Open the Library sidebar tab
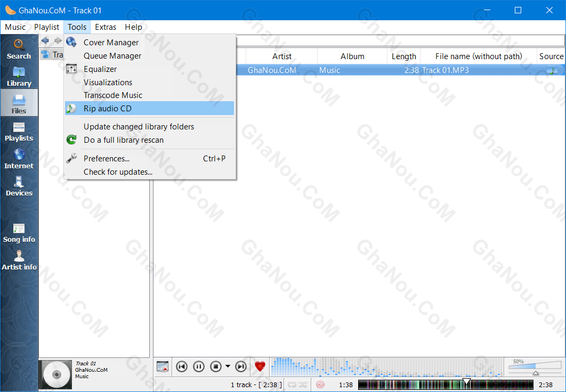The height and width of the screenshot is (392, 566). pos(19,77)
